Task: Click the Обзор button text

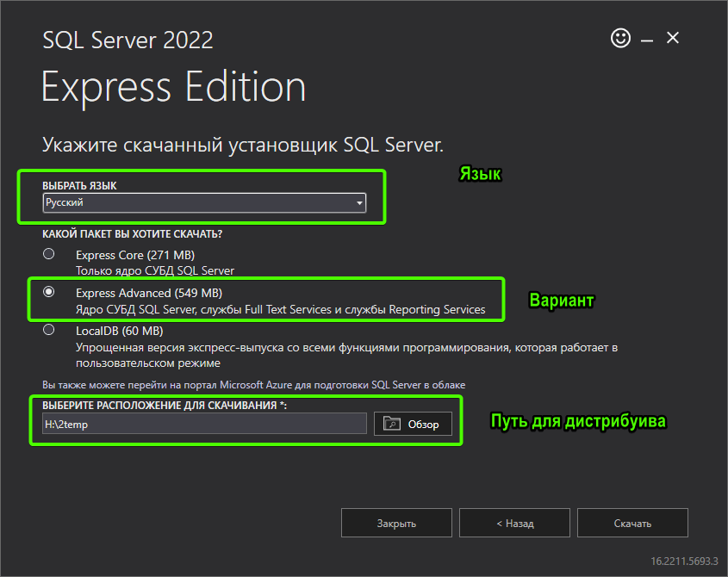Action: pyautogui.click(x=424, y=424)
